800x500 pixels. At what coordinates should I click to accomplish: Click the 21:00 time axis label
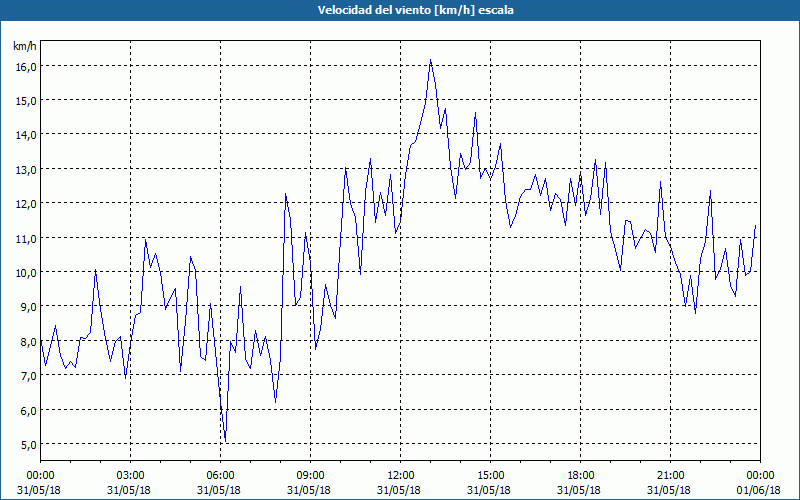670,476
